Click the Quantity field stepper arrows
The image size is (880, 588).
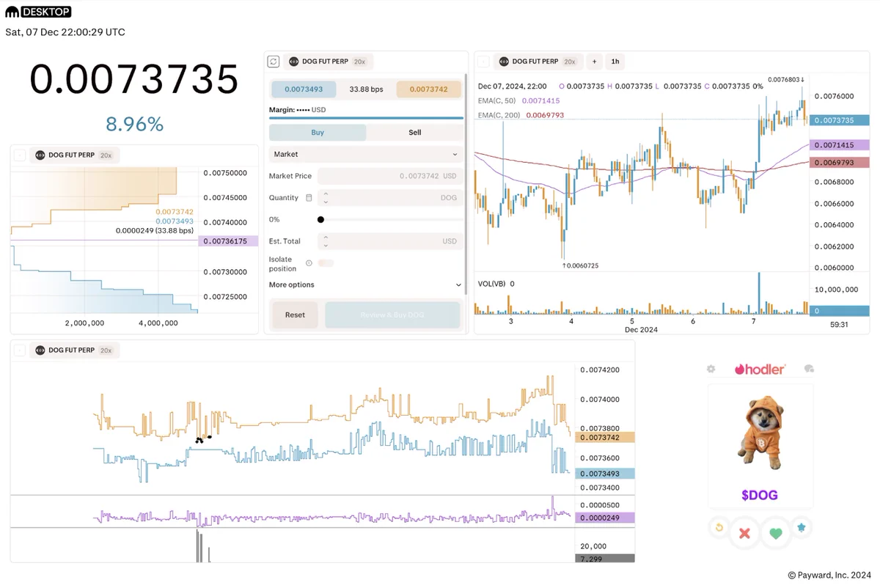(326, 198)
